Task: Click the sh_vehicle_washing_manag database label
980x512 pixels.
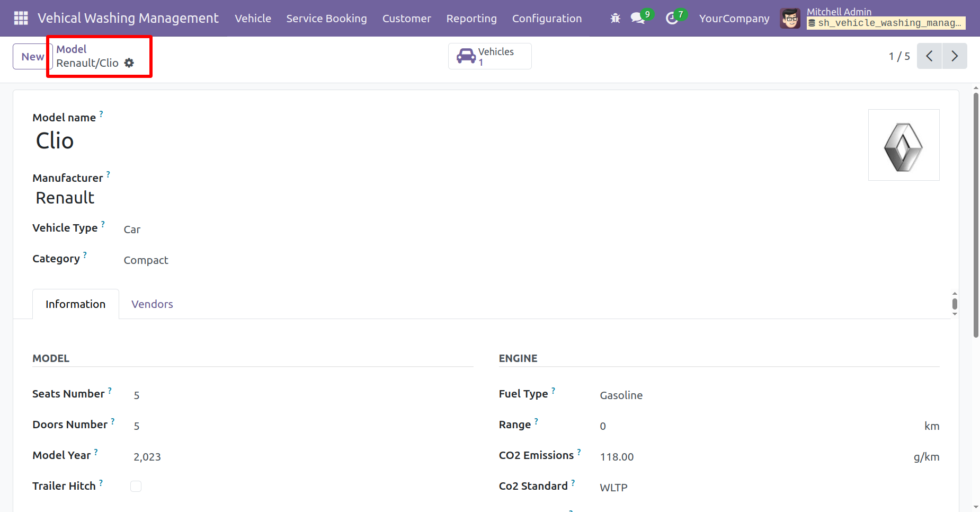Action: pyautogui.click(x=886, y=23)
